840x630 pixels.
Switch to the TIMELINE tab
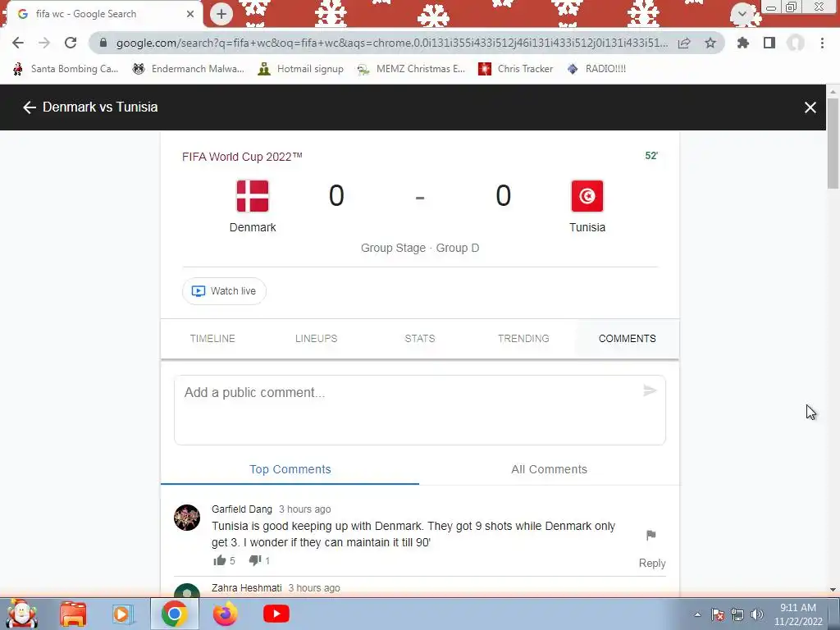pyautogui.click(x=212, y=339)
